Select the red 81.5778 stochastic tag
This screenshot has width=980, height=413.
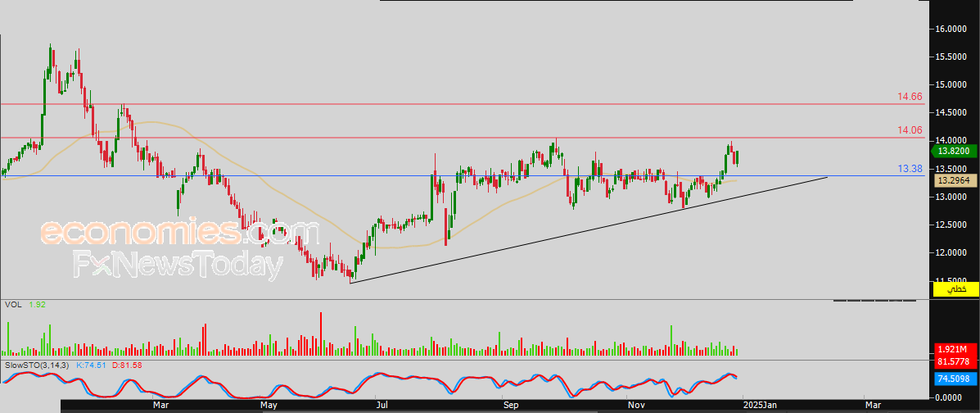(956, 361)
